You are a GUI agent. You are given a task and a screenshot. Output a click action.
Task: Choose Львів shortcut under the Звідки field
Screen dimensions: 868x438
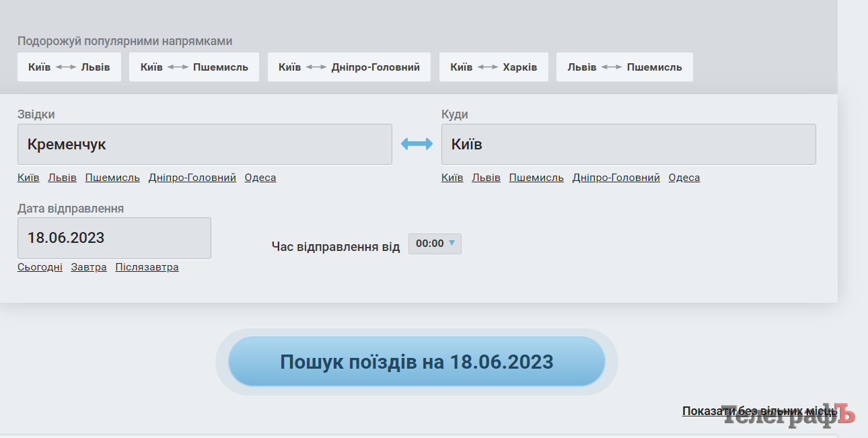click(x=62, y=178)
